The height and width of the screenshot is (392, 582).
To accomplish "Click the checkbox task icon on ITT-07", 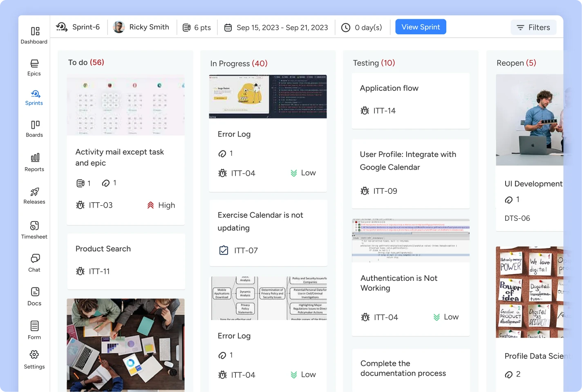I will (224, 250).
